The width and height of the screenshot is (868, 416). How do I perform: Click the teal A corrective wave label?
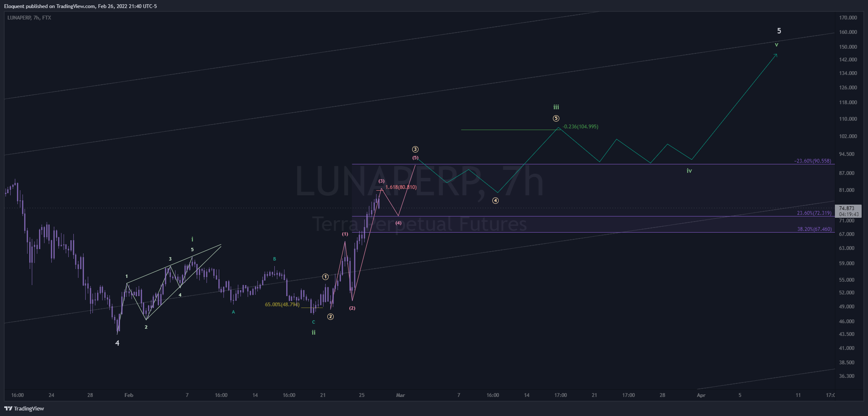(x=233, y=312)
